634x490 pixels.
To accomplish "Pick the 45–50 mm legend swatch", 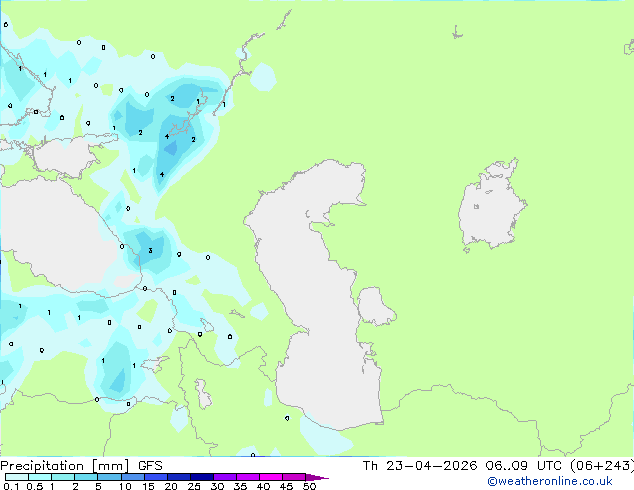I will [x=294, y=477].
